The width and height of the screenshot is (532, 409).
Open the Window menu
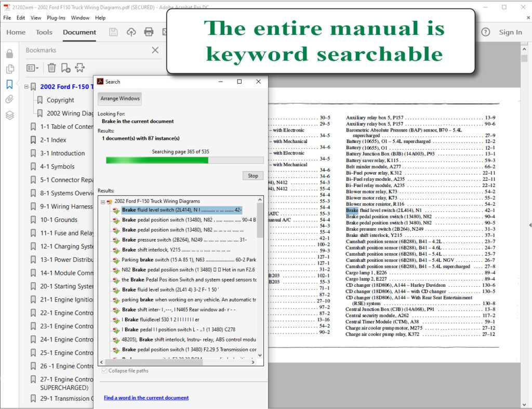tap(80, 18)
